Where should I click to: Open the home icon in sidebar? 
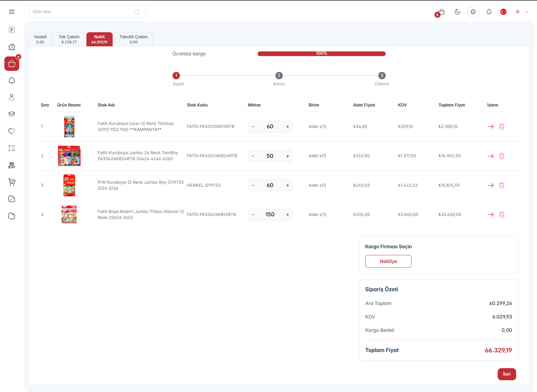coord(12,47)
